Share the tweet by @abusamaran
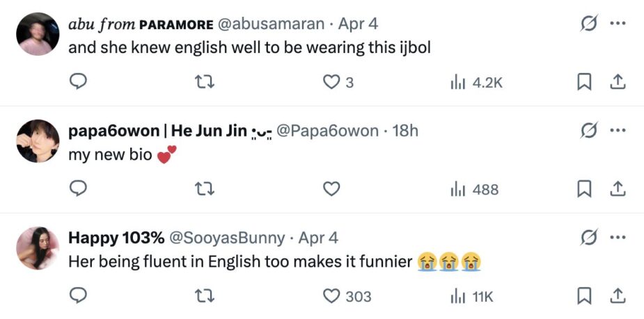 [617, 82]
